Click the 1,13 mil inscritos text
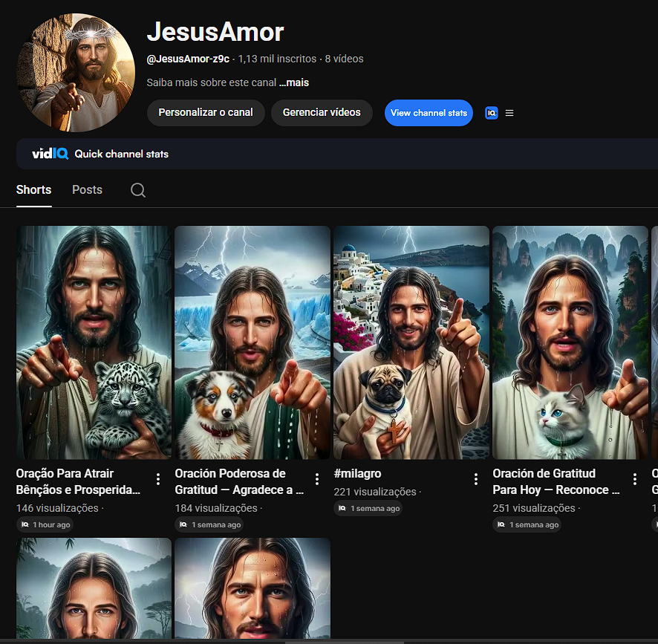The width and height of the screenshot is (658, 644). [x=277, y=59]
